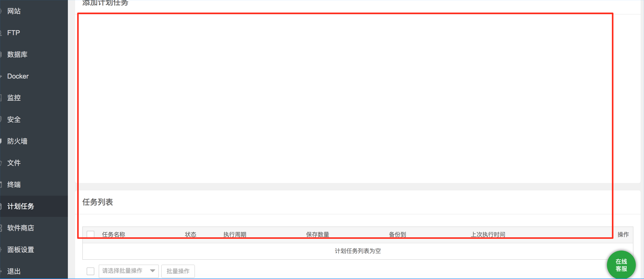Tick the checkbox beside the batch operation dropdown
The height and width of the screenshot is (279, 644).
(x=90, y=271)
